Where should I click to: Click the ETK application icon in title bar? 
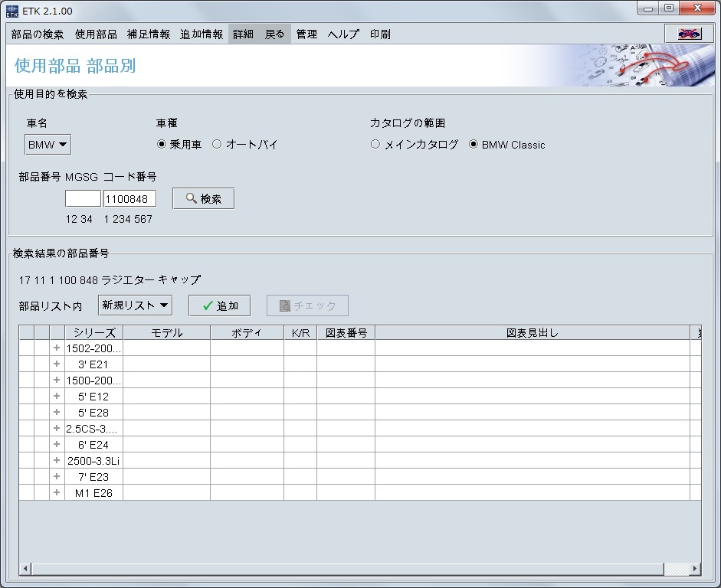click(x=12, y=11)
